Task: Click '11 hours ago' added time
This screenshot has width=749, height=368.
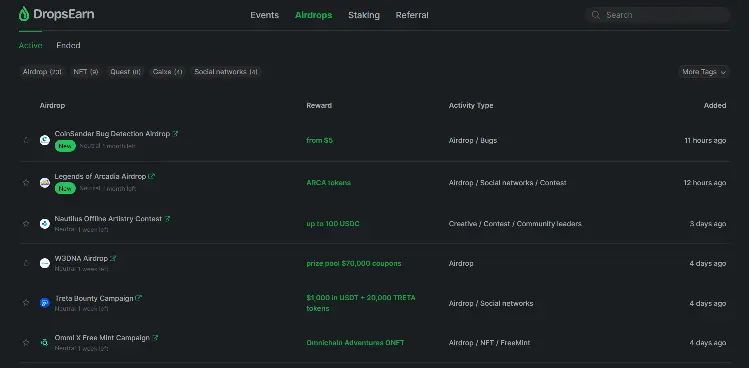Action: (705, 141)
